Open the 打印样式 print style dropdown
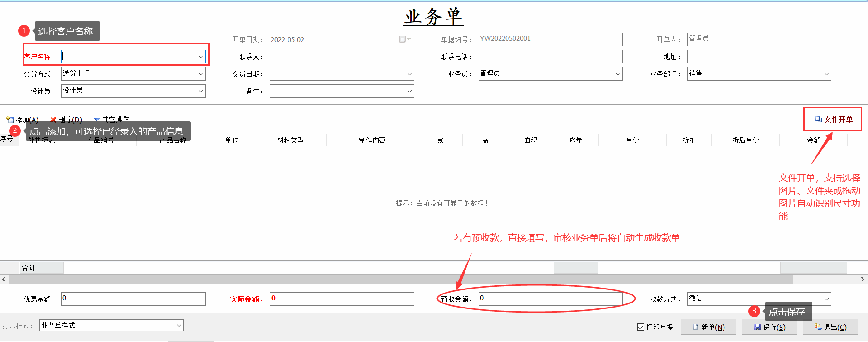Viewport: 868px width, 342px height. (179, 325)
